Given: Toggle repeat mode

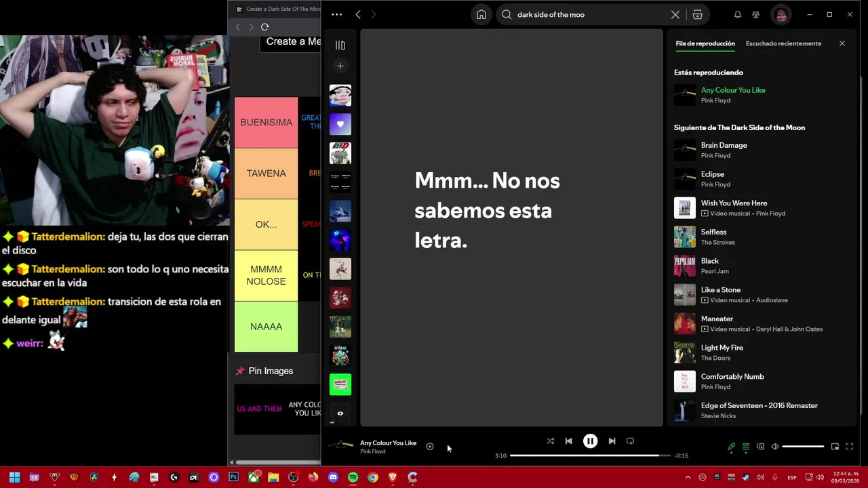Looking at the screenshot, I should coord(630,441).
